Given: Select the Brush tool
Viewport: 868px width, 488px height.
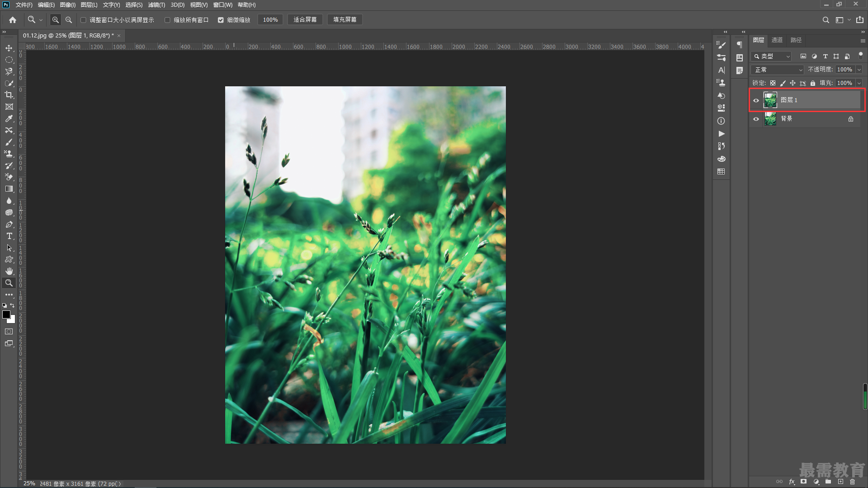Looking at the screenshot, I should click(9, 142).
